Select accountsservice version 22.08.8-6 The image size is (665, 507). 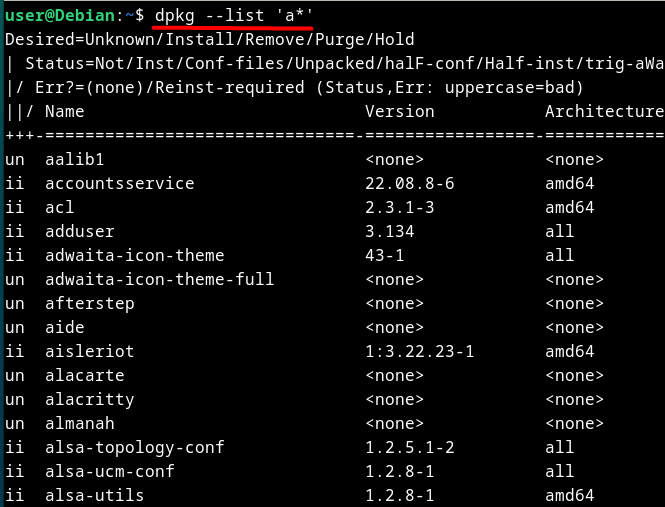(x=410, y=183)
